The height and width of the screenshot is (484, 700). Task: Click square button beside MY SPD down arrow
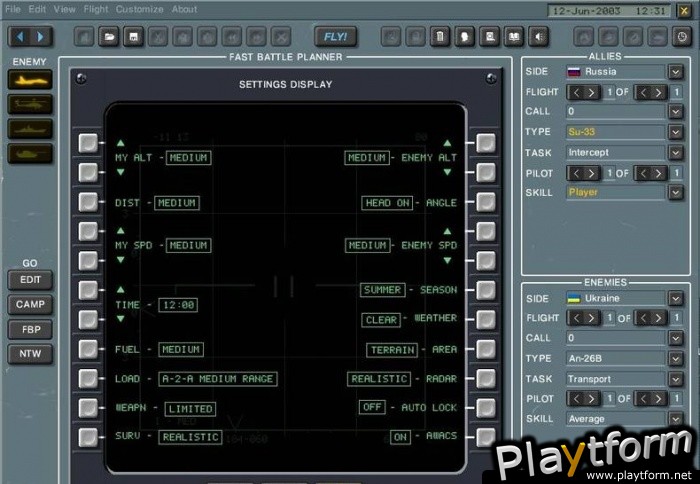click(88, 261)
